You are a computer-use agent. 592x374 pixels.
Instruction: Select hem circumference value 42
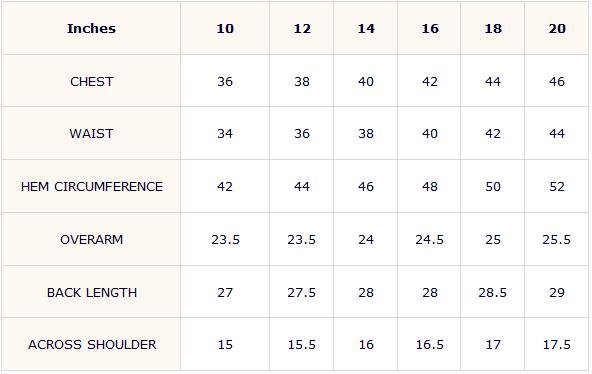click(x=225, y=186)
